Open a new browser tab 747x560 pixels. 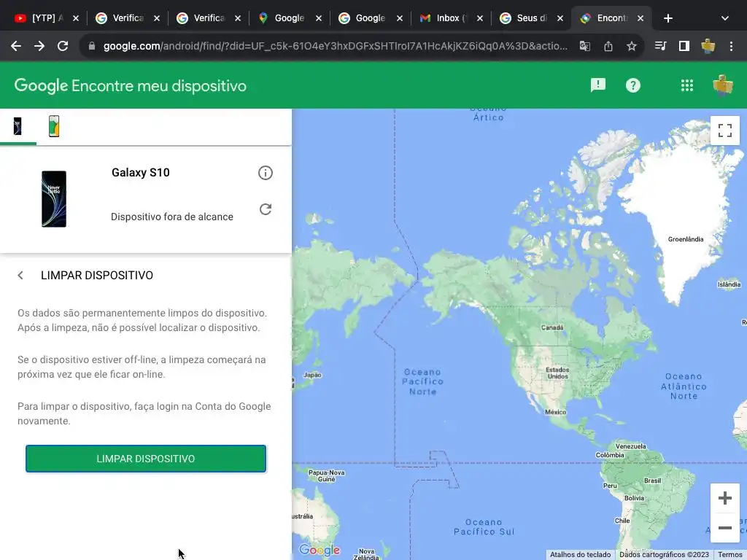668,18
